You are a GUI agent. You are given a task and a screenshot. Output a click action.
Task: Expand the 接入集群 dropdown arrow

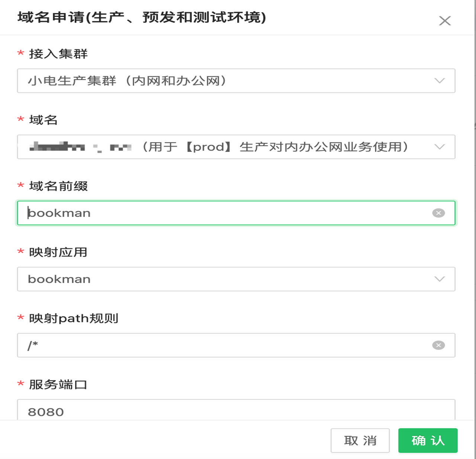click(x=440, y=81)
